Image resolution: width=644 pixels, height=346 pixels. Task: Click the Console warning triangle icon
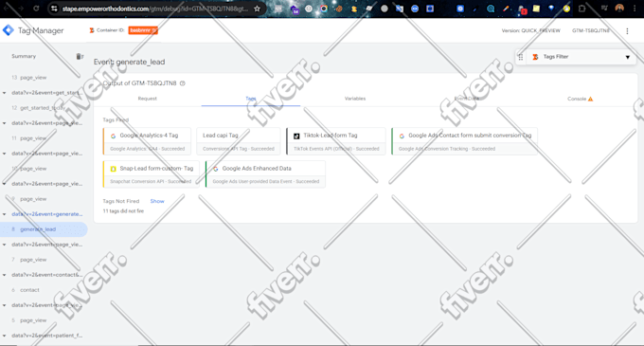pyautogui.click(x=590, y=99)
